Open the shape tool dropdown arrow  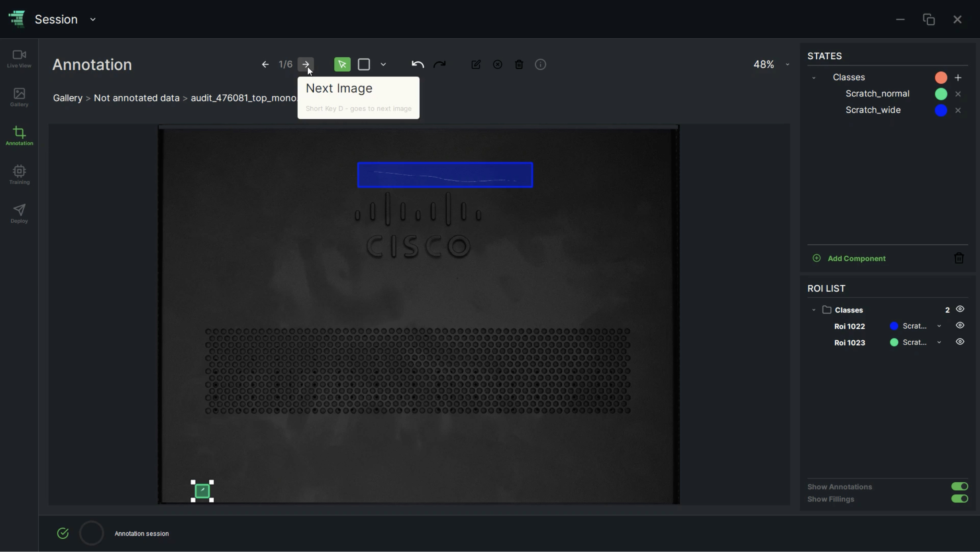click(x=383, y=65)
